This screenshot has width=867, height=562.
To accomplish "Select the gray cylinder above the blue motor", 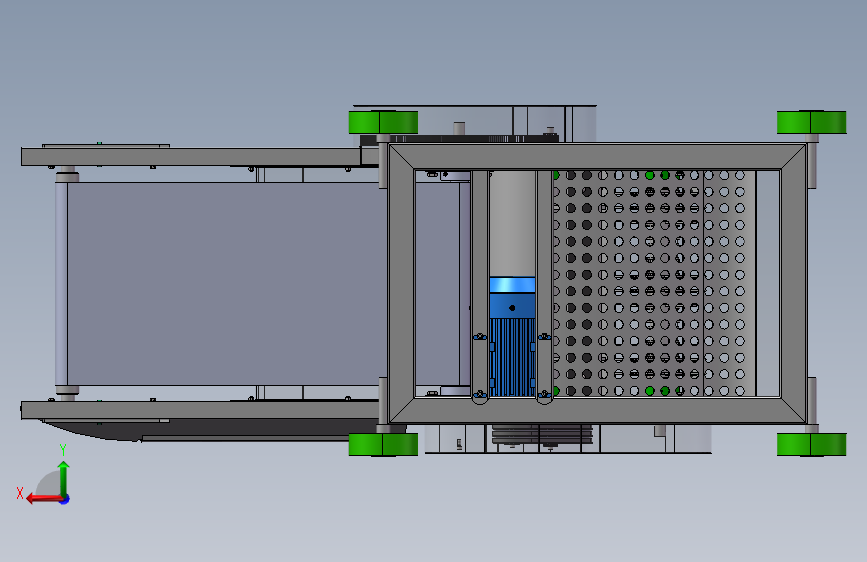I will pyautogui.click(x=512, y=223).
